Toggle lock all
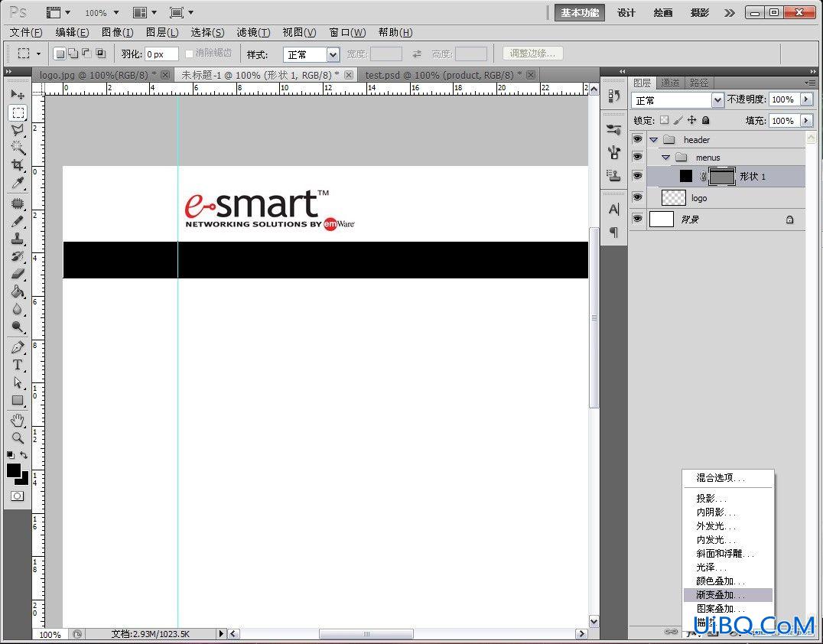This screenshot has width=823, height=644. tap(705, 120)
